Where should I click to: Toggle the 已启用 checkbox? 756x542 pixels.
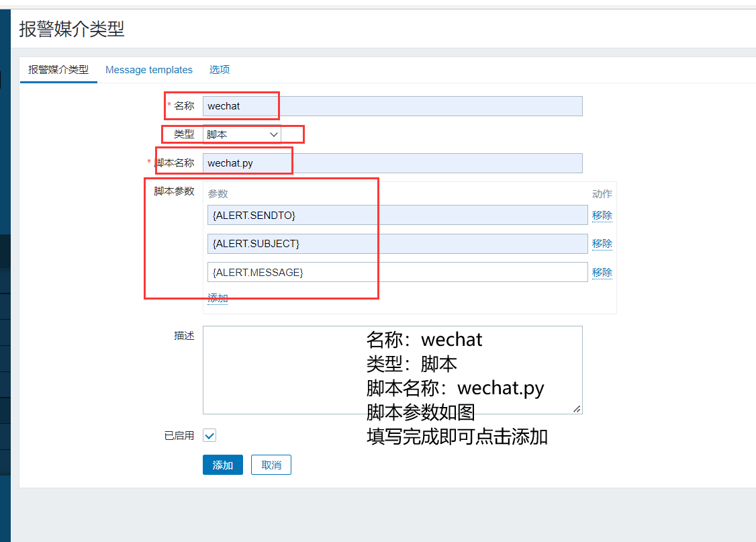[209, 435]
